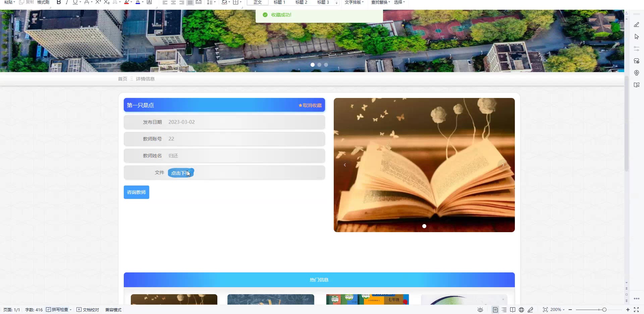Open 文字排版 dropdown
The height and width of the screenshot is (314, 644).
coord(354,2)
